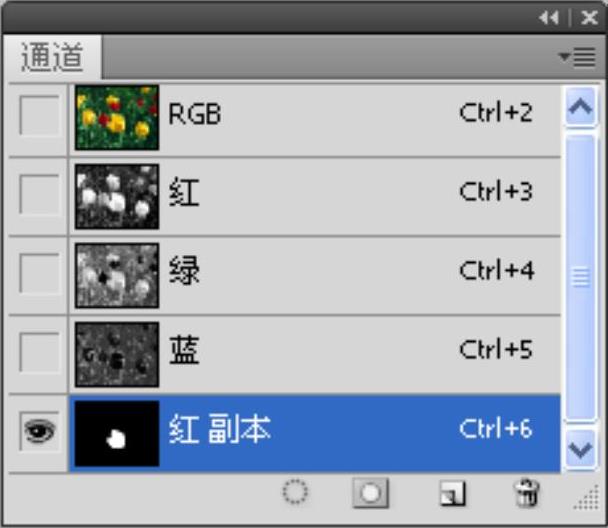The image size is (608, 528).
Task: Click the 蓝 channel thumbnail
Action: coord(117,354)
